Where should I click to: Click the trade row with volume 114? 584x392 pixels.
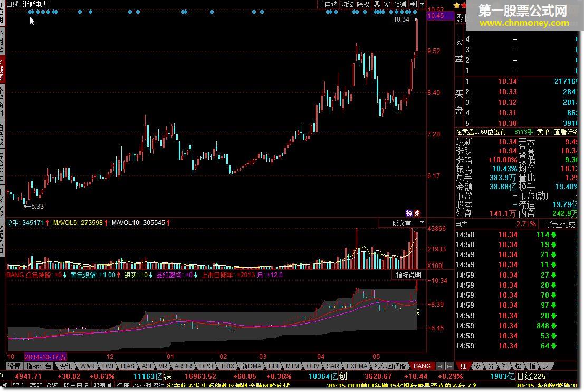click(516, 234)
